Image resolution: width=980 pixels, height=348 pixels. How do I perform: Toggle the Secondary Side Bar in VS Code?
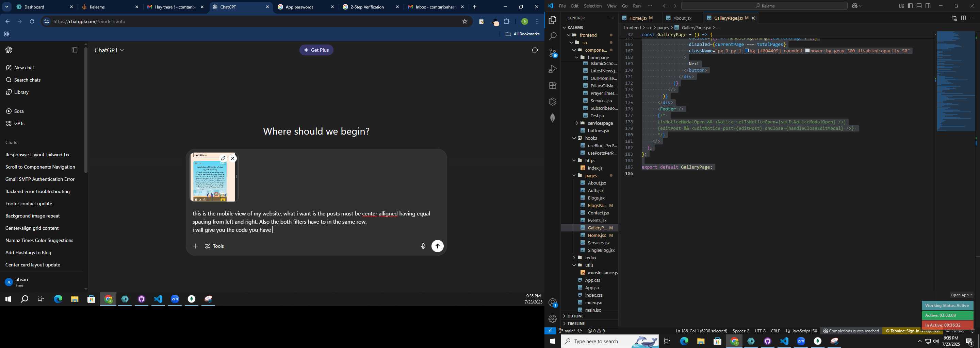point(928,6)
